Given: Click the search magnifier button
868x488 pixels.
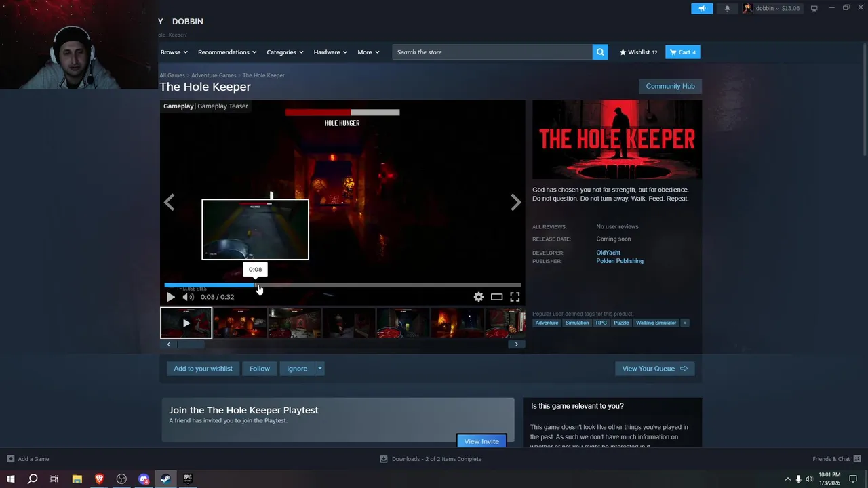Looking at the screenshot, I should tap(600, 52).
